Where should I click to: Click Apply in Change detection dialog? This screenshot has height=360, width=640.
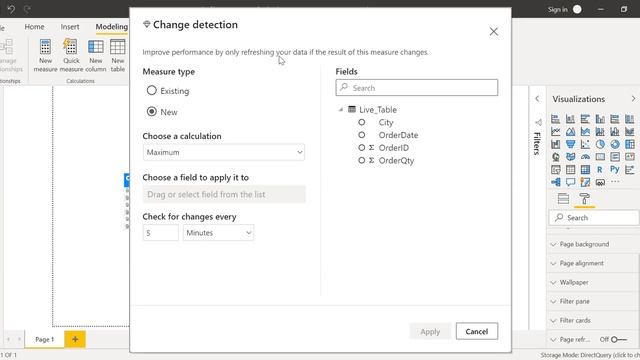click(430, 331)
